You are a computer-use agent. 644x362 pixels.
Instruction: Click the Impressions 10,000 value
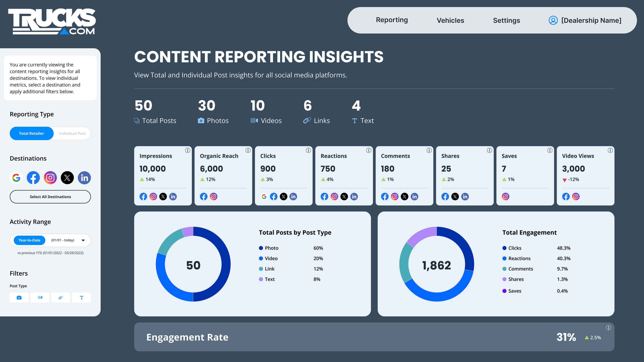click(x=152, y=169)
